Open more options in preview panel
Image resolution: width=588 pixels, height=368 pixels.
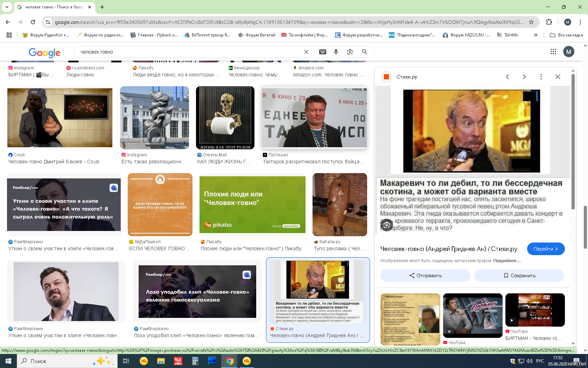tap(541, 77)
